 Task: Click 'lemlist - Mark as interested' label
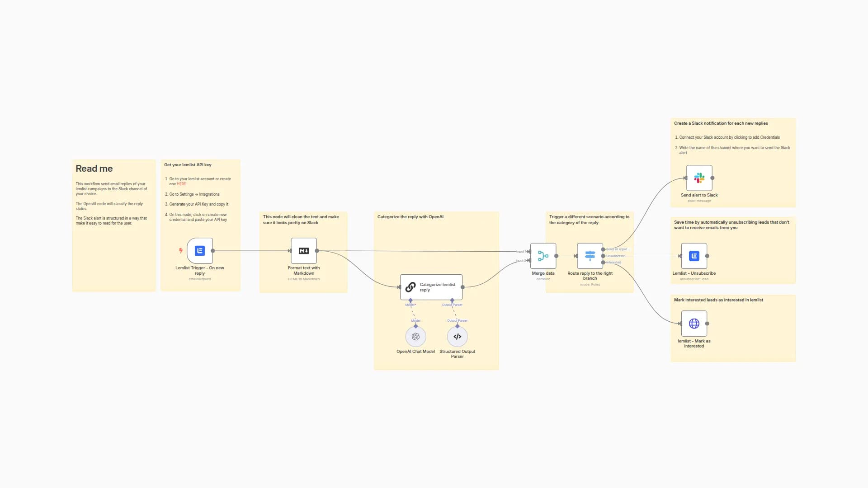click(694, 343)
